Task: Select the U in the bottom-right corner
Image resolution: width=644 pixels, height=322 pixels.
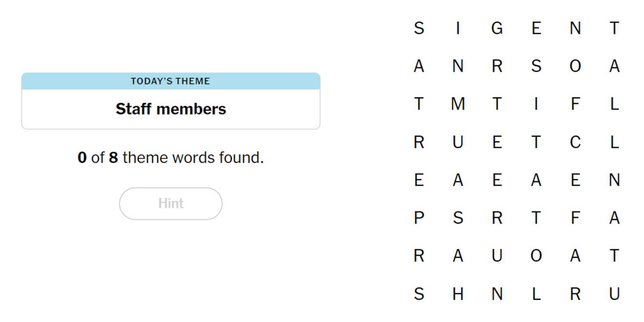Action: (614, 294)
